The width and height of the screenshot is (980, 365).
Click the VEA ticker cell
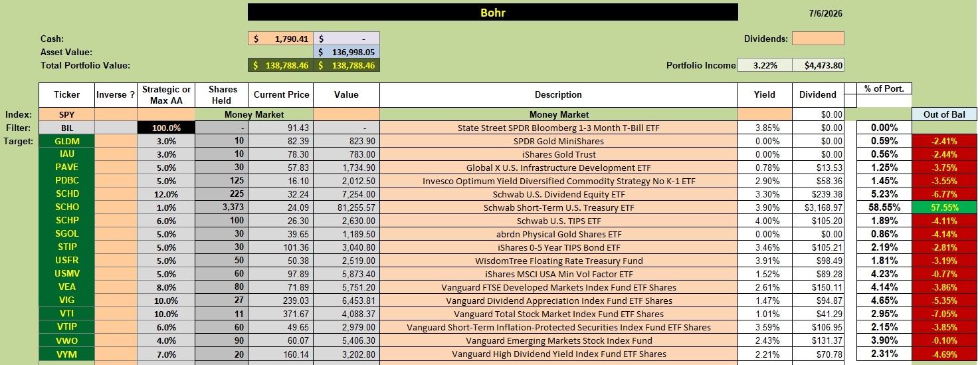[x=66, y=287]
